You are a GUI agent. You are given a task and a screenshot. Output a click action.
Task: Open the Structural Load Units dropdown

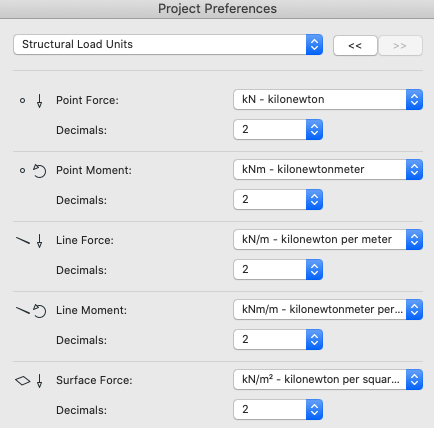pyautogui.click(x=168, y=44)
